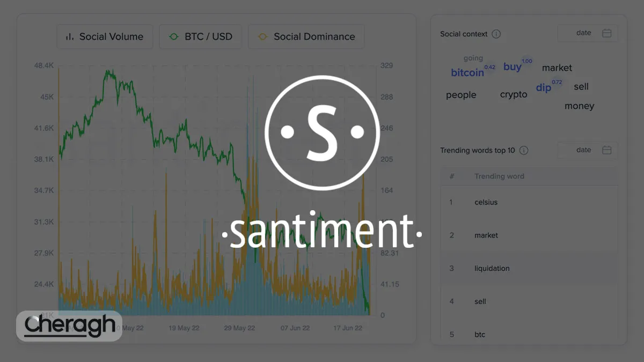Click "sell" in the Social context cloud
Viewport: 644px width, 362px height.
click(x=581, y=87)
